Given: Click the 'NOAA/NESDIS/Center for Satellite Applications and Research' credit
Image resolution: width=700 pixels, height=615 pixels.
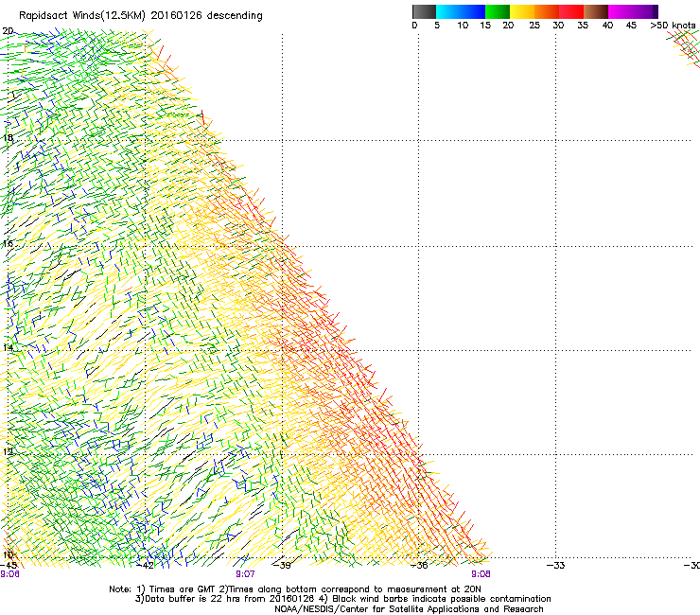Looking at the screenshot, I should coord(409,609).
